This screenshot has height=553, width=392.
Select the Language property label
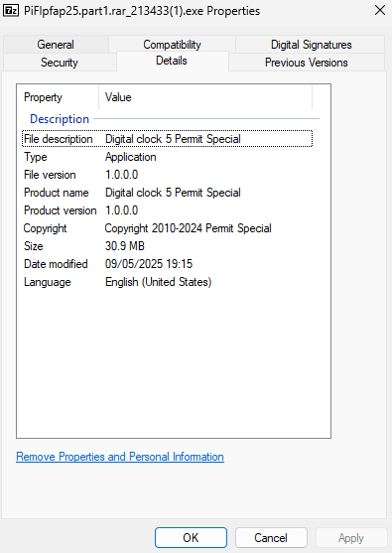coord(48,282)
